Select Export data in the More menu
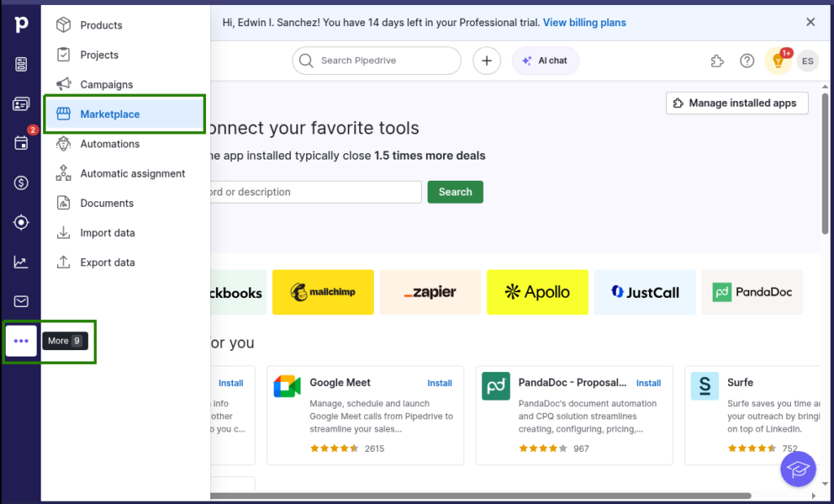The image size is (834, 504). pos(125,263)
